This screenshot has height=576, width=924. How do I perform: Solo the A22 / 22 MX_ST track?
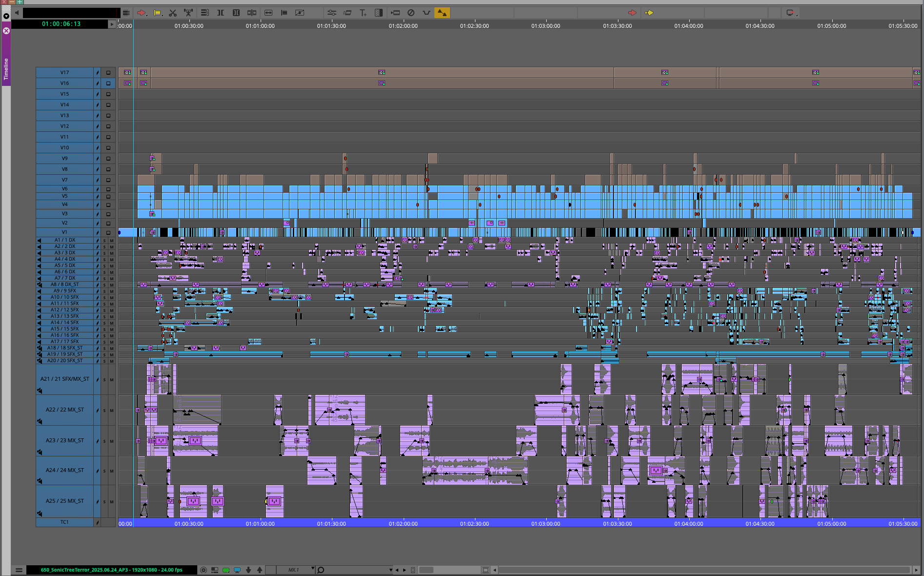[104, 411]
